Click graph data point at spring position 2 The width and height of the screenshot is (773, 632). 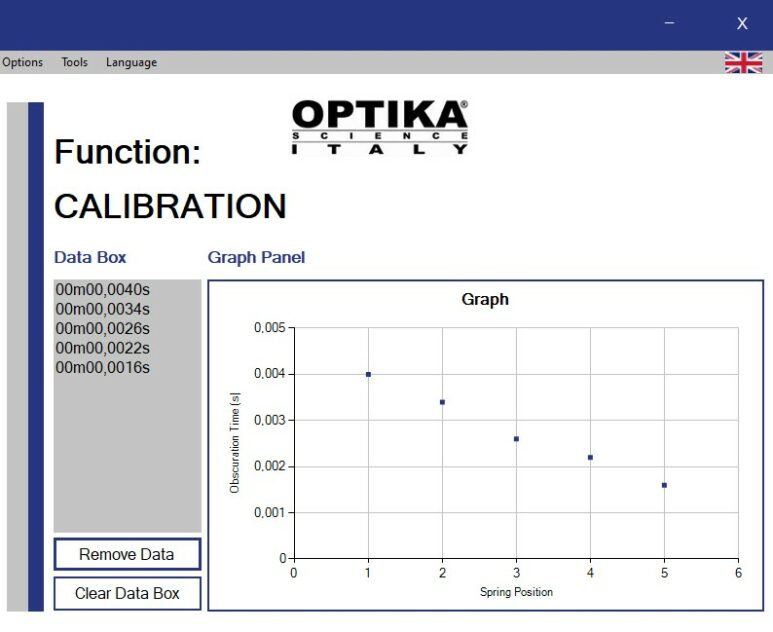(442, 402)
